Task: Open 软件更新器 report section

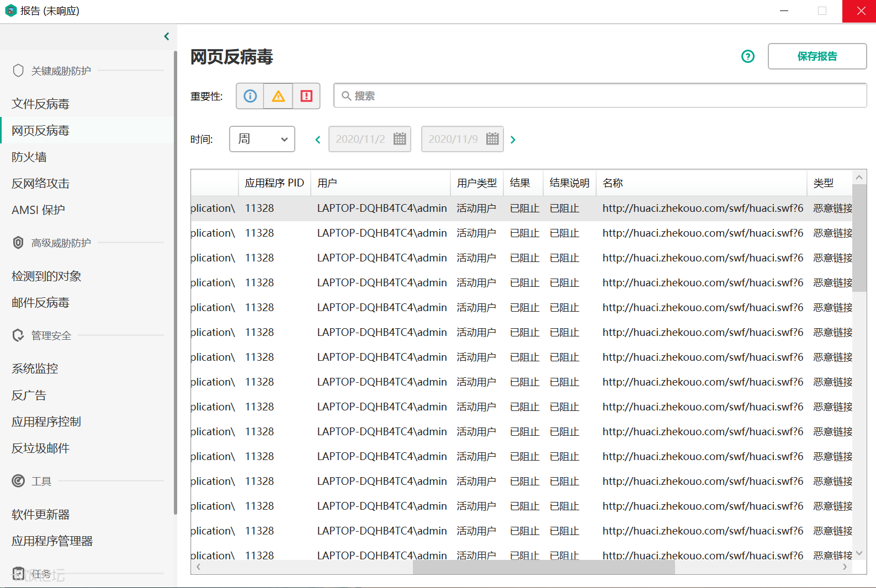Action: tap(40, 514)
